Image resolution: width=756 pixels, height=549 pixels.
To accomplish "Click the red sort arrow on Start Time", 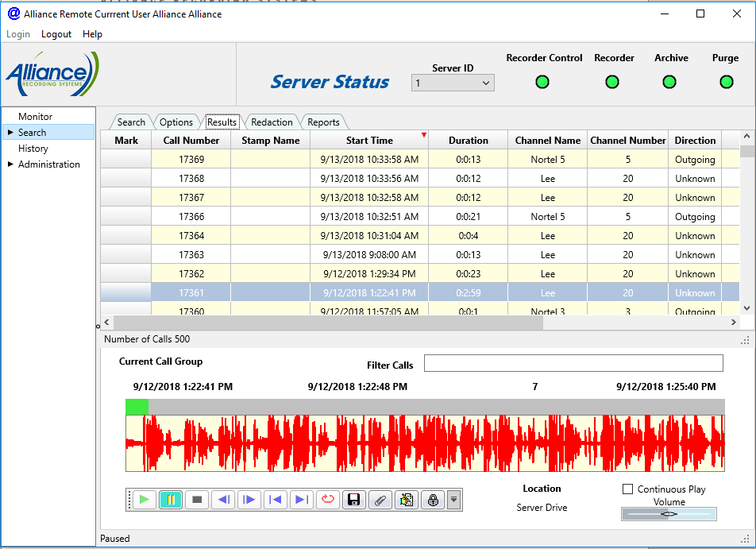I will 424,134.
